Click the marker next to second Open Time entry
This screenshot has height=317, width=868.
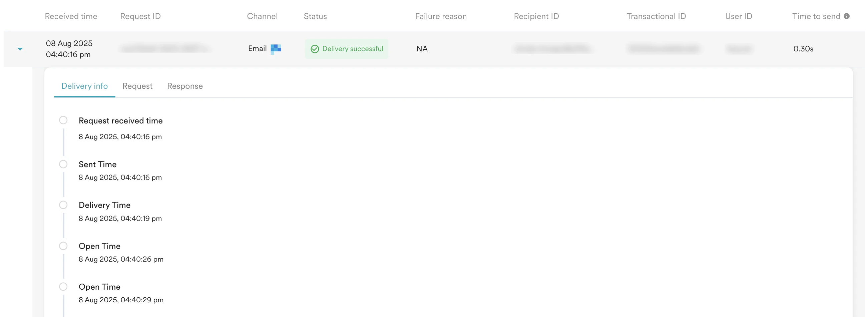63,286
